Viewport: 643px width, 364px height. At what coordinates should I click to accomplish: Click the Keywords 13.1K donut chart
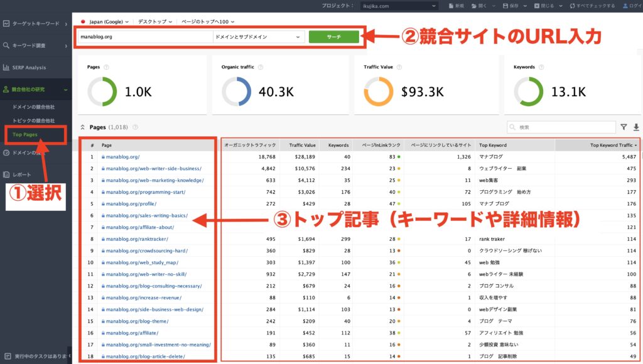click(x=529, y=92)
